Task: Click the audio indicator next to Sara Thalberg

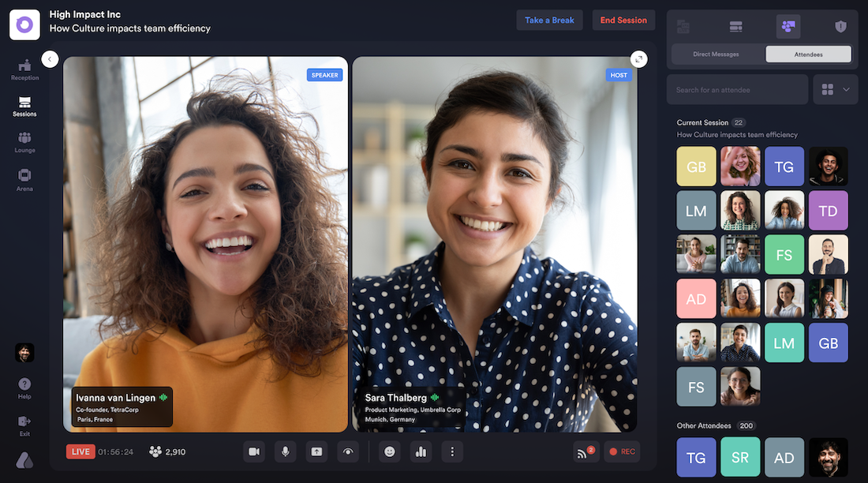Action: [435, 397]
